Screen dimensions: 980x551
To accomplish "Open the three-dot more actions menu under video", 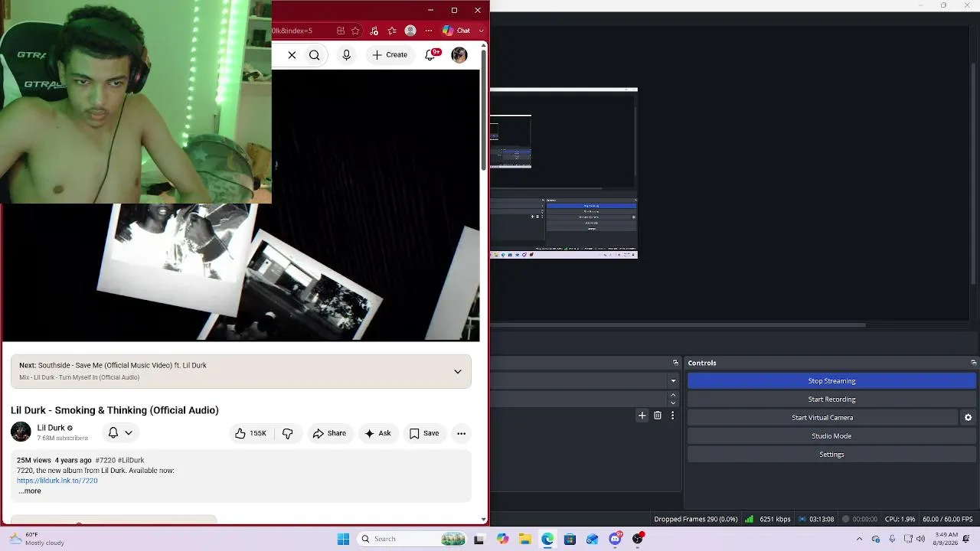I will coord(461,433).
